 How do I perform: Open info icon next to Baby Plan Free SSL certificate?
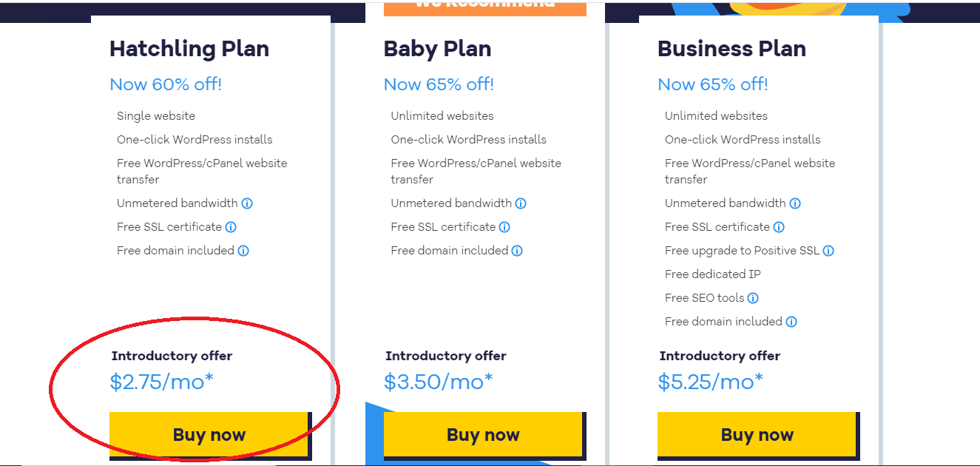pos(504,227)
